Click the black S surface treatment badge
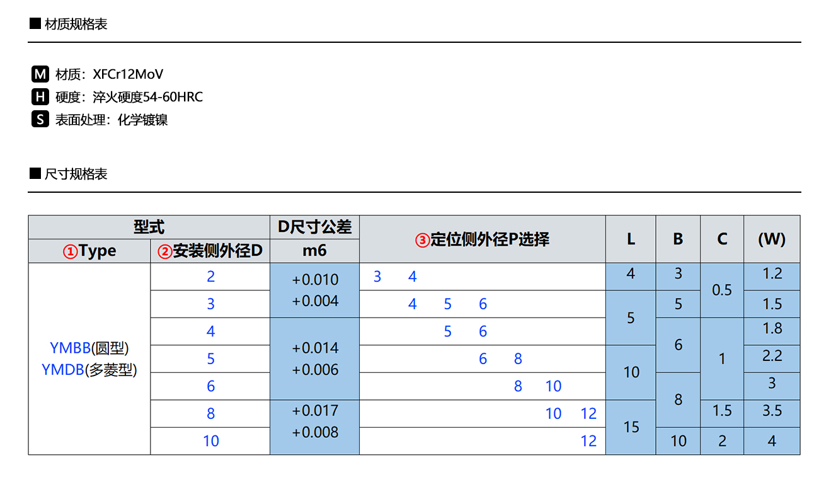This screenshot has height=504, width=819. pos(40,120)
